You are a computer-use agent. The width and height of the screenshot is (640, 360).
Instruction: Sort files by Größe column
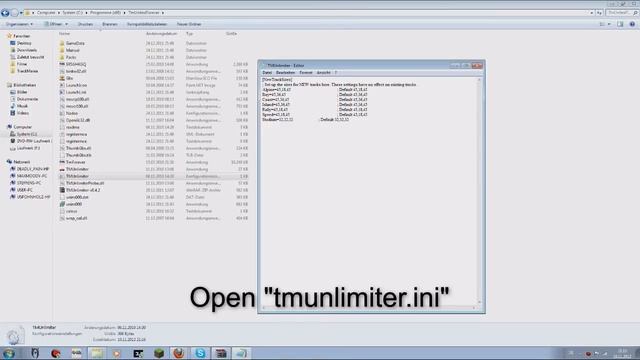pos(231,33)
